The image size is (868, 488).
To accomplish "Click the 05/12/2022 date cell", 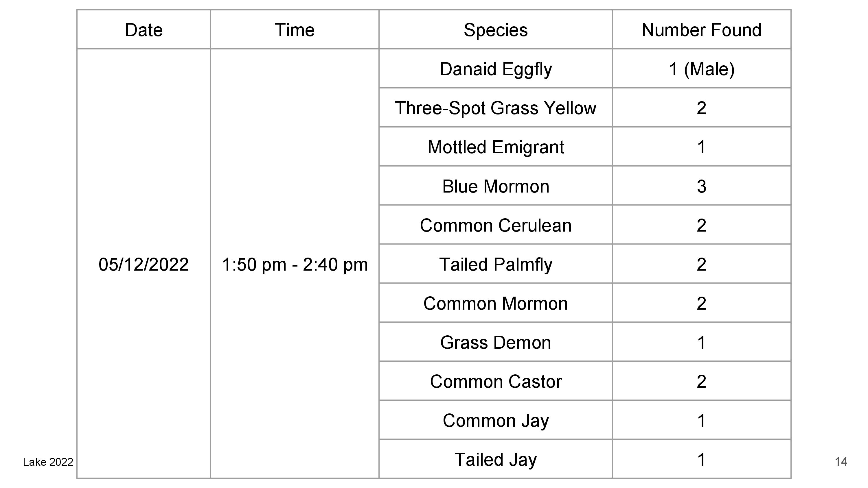I will (144, 264).
